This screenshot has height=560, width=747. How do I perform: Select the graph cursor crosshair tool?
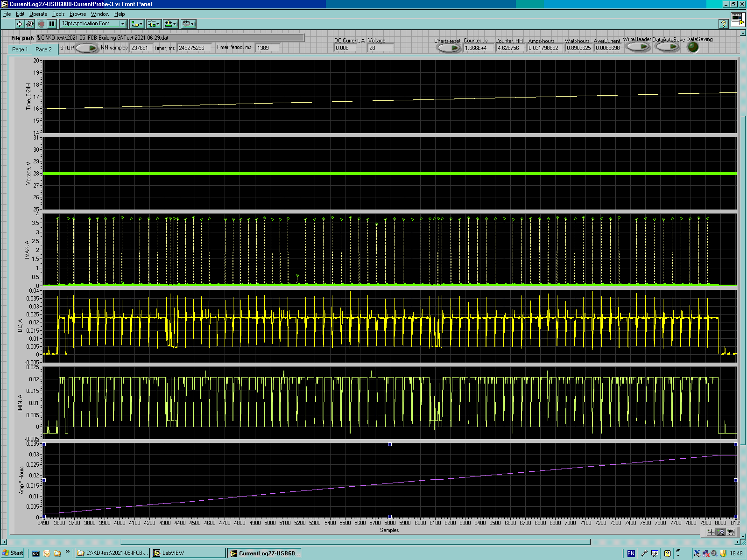pyautogui.click(x=711, y=532)
